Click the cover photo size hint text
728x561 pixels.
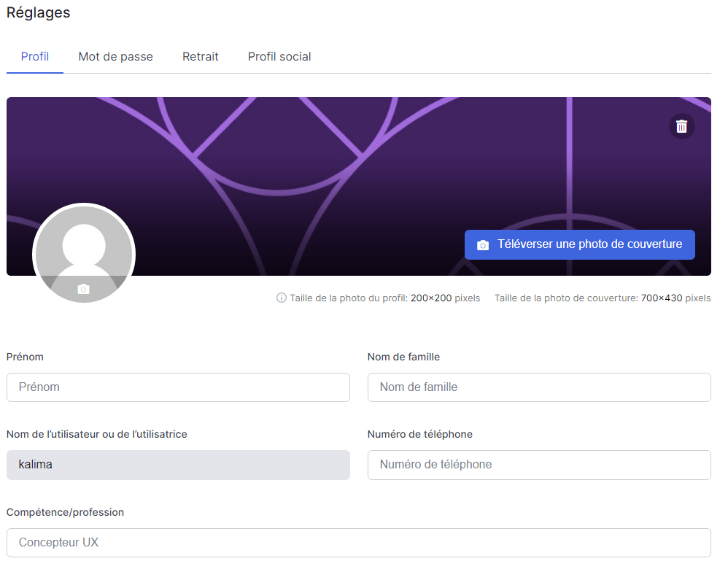(602, 298)
